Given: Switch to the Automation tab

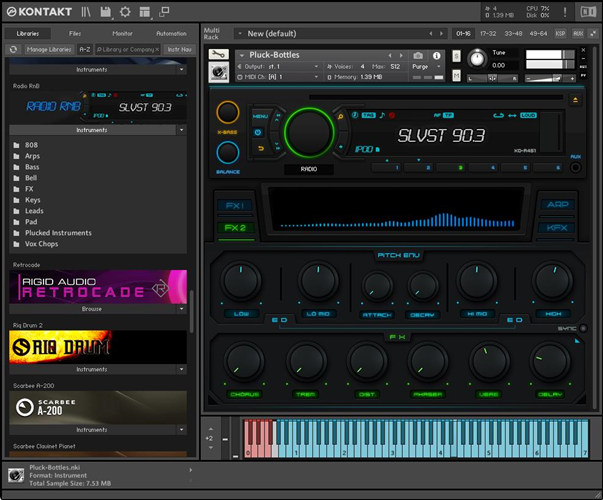Looking at the screenshot, I should (x=171, y=33).
